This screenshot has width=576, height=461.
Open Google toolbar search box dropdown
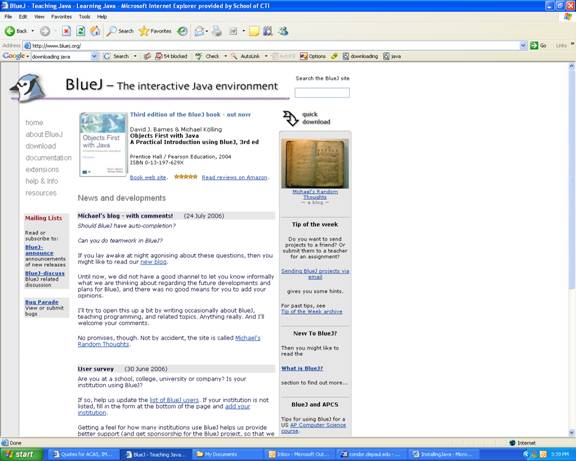coord(94,56)
